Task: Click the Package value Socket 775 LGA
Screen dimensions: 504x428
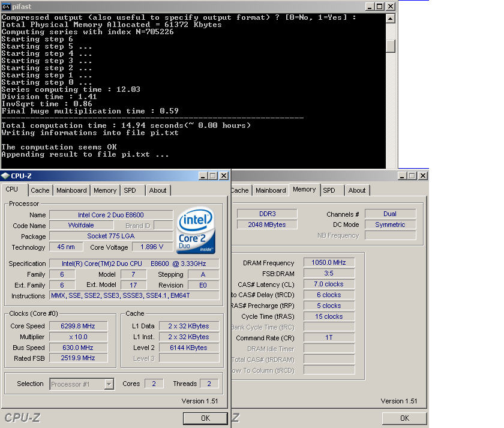Action: [111, 236]
